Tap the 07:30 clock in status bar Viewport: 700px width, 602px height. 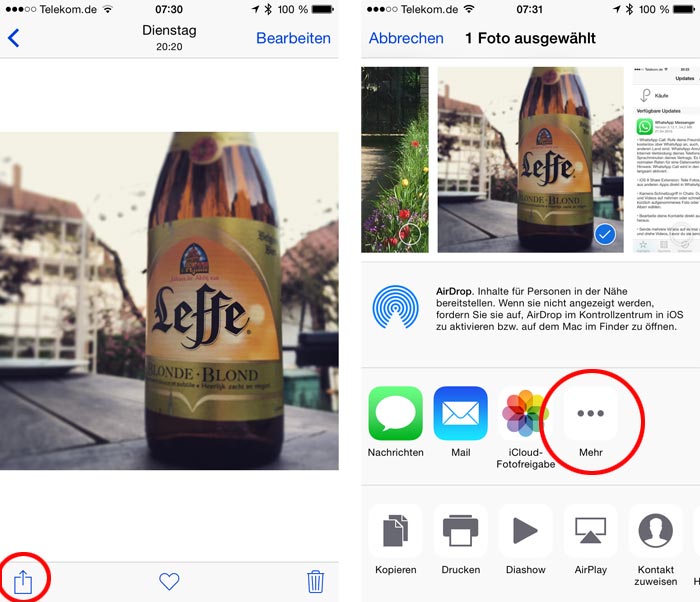tap(169, 9)
